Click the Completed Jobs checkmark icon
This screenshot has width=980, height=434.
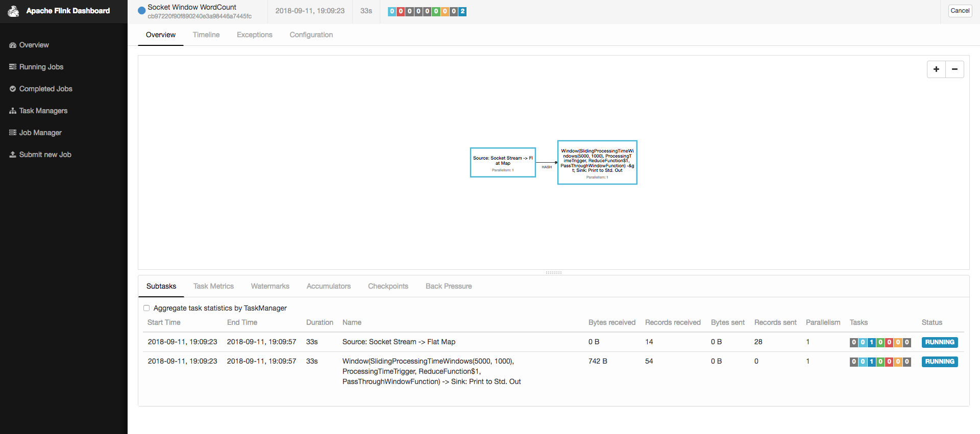click(x=13, y=89)
